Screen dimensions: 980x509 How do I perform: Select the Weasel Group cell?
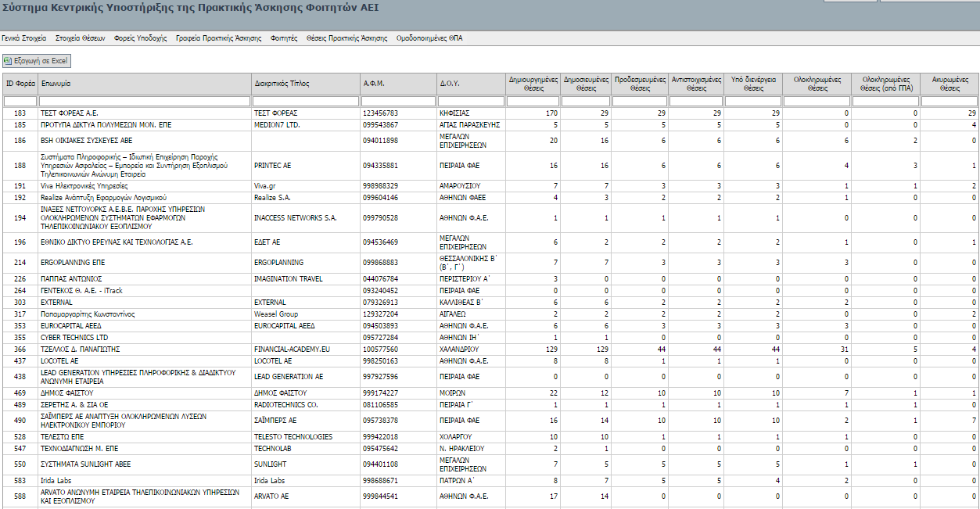click(306, 314)
